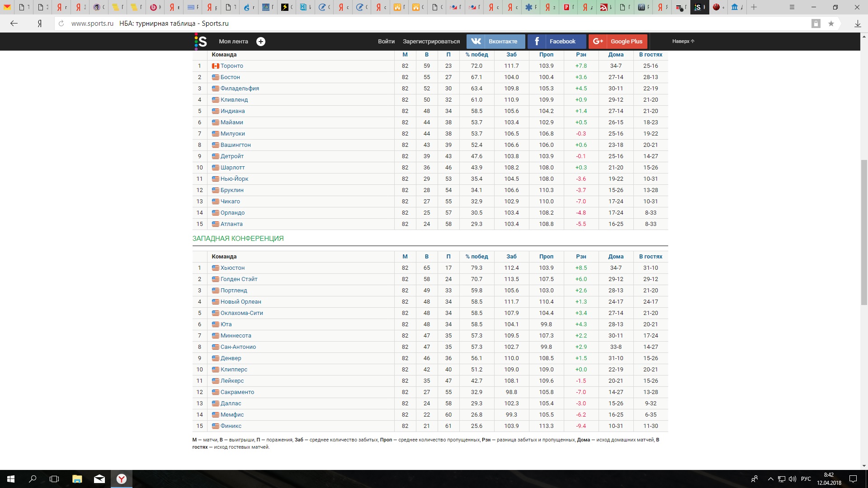The width and height of the screenshot is (868, 488).
Task: Open the Моя лента menu item
Action: click(x=233, y=42)
